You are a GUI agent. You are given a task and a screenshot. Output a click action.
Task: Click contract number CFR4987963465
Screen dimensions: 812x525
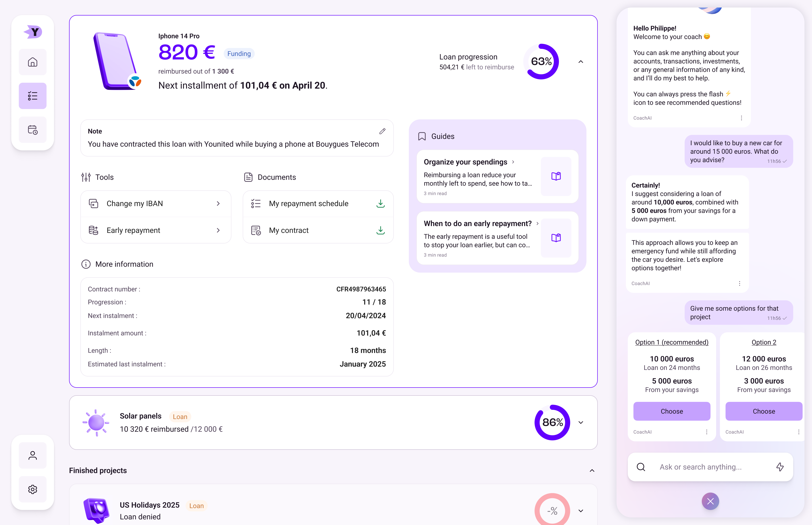click(361, 289)
